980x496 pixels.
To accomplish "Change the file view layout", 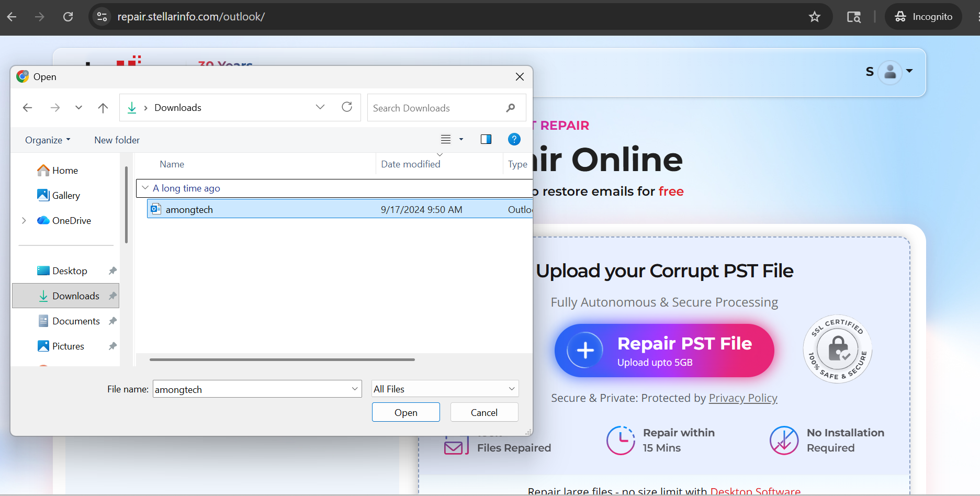I will 446,139.
